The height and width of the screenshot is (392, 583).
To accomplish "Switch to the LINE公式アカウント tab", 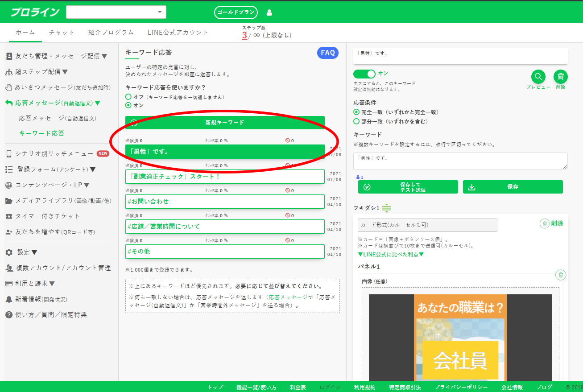I will pos(178,33).
